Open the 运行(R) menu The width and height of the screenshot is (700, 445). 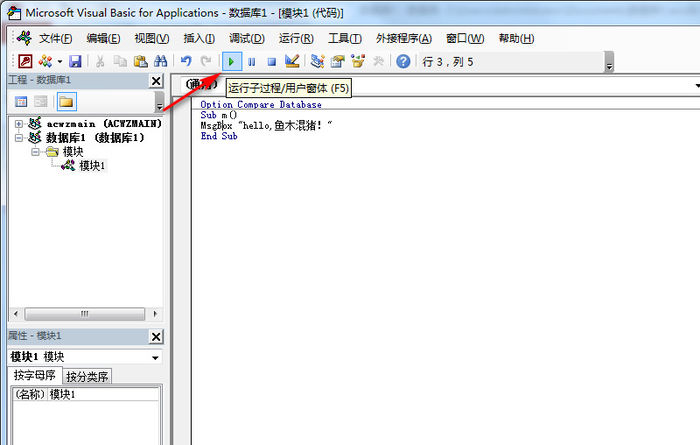296,38
